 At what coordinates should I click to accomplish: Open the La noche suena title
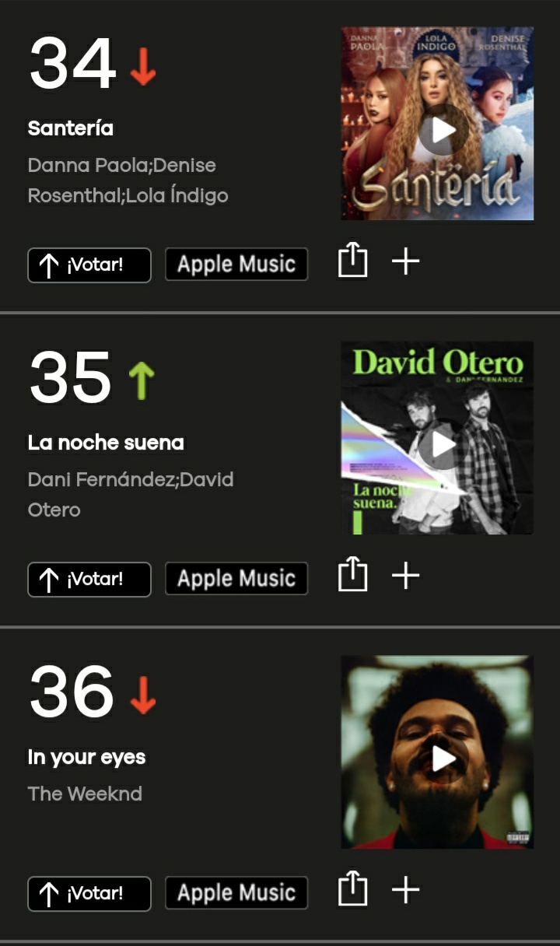106,443
